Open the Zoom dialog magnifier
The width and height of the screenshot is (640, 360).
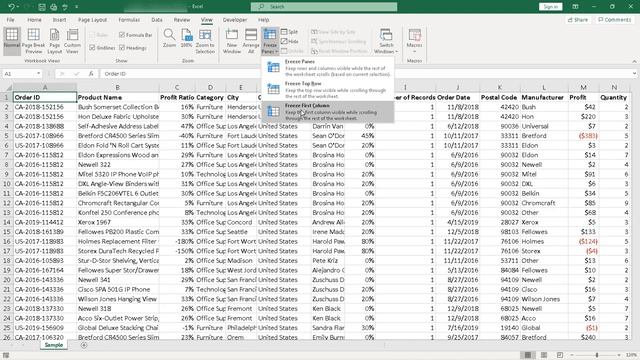coord(169,39)
